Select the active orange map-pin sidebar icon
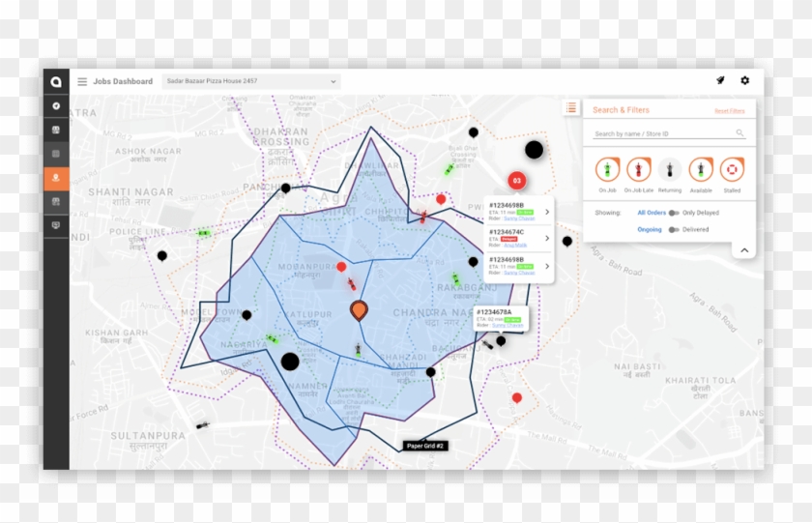This screenshot has width=812, height=523. (x=56, y=178)
